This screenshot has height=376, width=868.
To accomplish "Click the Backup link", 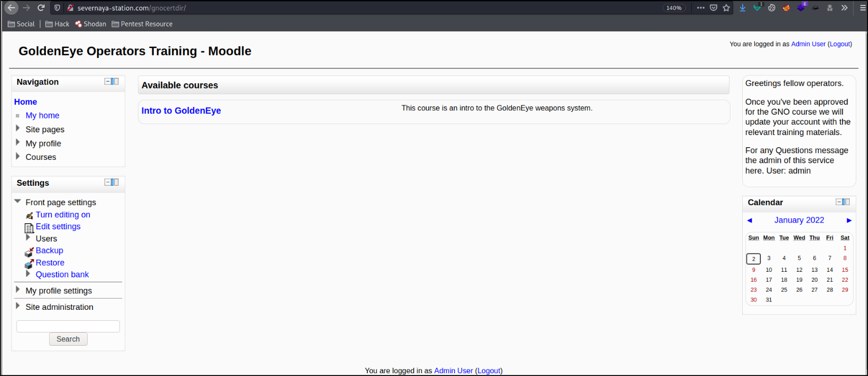I will click(x=50, y=250).
